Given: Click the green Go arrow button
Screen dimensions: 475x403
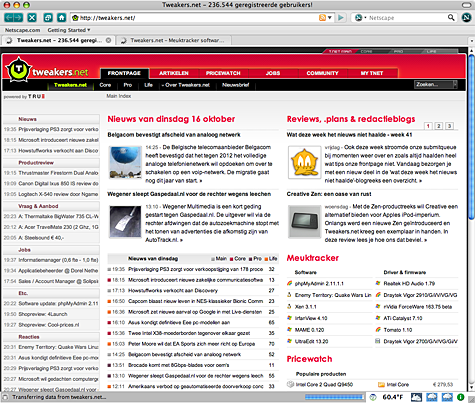Looking at the screenshot, I should coord(341,18).
